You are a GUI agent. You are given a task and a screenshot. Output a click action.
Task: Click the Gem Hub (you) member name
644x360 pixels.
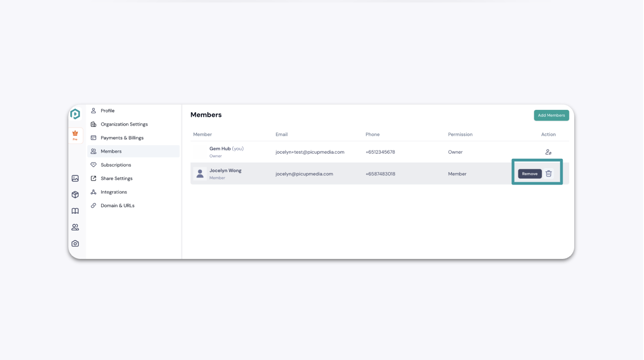tap(226, 149)
